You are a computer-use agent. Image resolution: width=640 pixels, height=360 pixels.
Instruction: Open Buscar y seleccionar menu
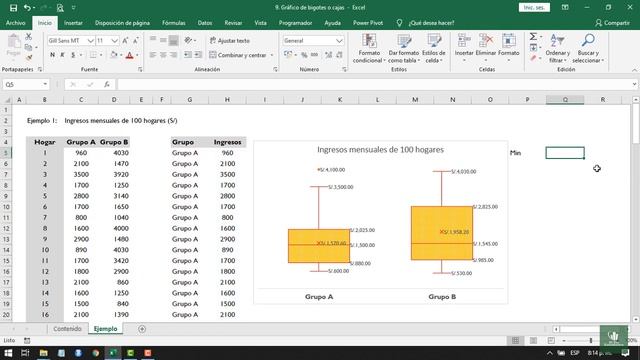(x=588, y=48)
